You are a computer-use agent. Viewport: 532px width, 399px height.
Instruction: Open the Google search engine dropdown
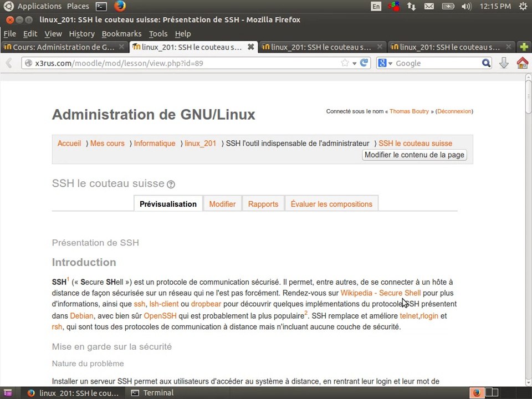pyautogui.click(x=385, y=63)
